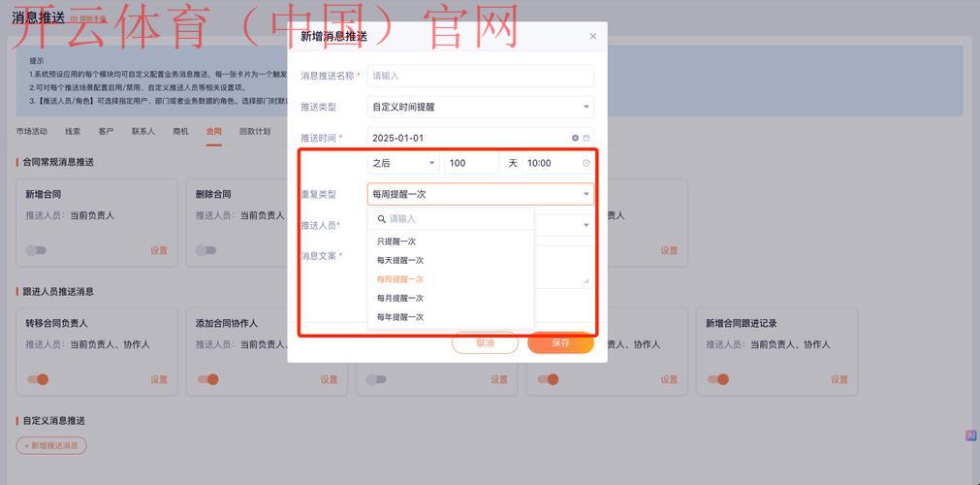Viewport: 980px width, 485px height.
Task: Click the resize handle of the 消息文案 textarea
Action: click(x=585, y=282)
